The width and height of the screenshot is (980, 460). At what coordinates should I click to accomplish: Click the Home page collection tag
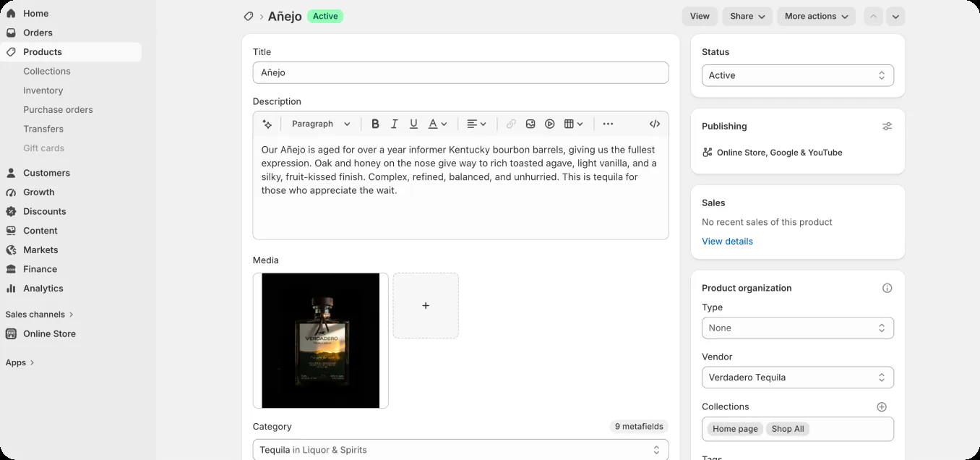(x=735, y=429)
